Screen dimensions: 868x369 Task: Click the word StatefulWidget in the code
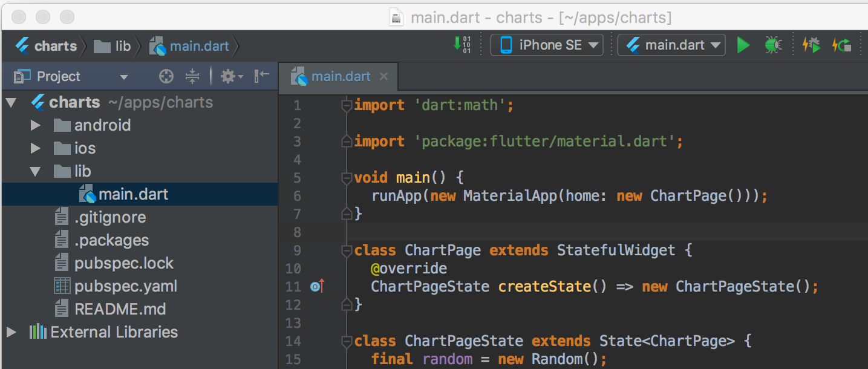click(616, 250)
